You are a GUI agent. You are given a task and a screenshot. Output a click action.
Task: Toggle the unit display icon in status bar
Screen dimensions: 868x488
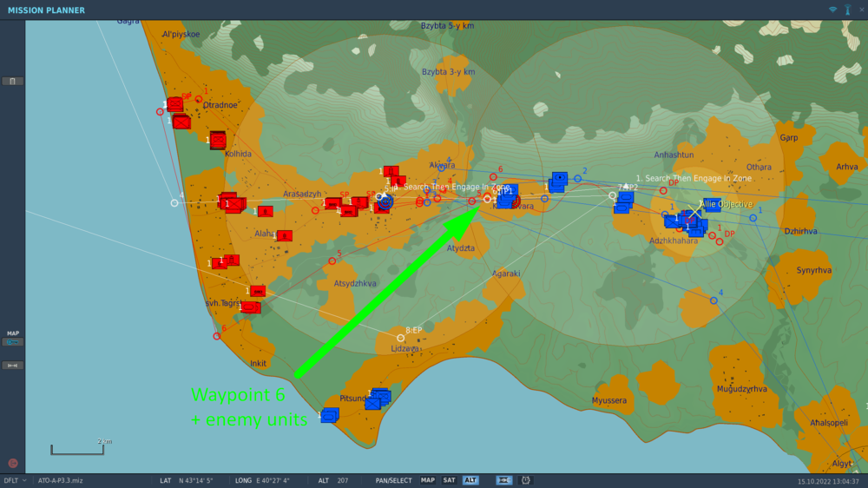(503, 480)
